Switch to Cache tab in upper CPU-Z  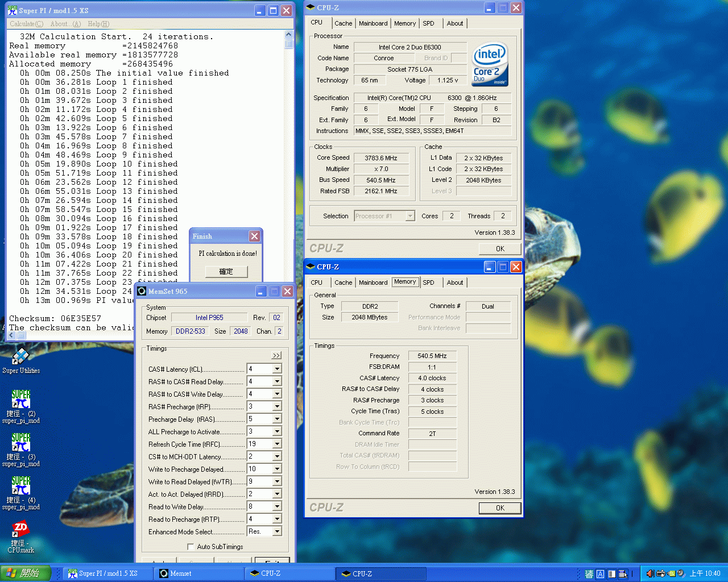point(343,23)
